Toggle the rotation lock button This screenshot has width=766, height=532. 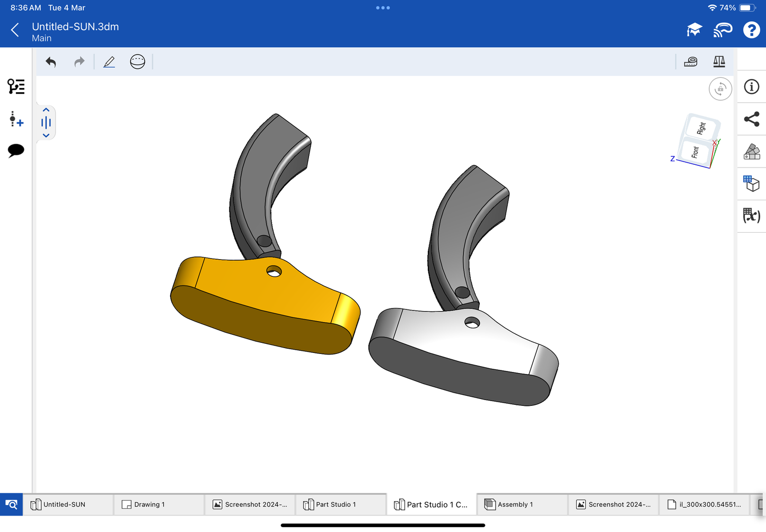coord(720,89)
